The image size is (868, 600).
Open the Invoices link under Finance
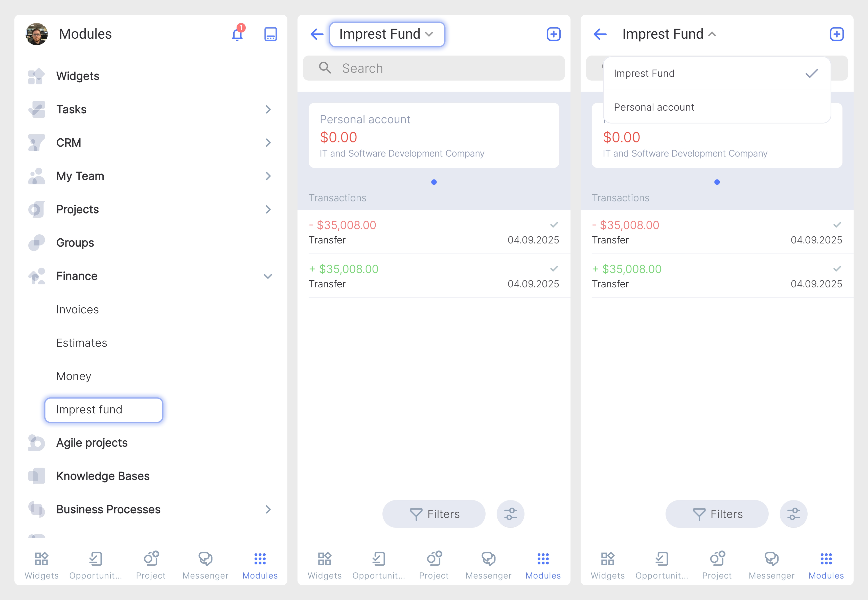78,310
